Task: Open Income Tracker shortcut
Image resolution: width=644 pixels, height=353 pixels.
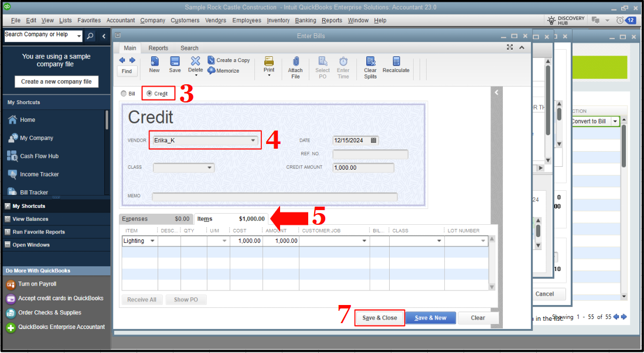Action: 33,174
